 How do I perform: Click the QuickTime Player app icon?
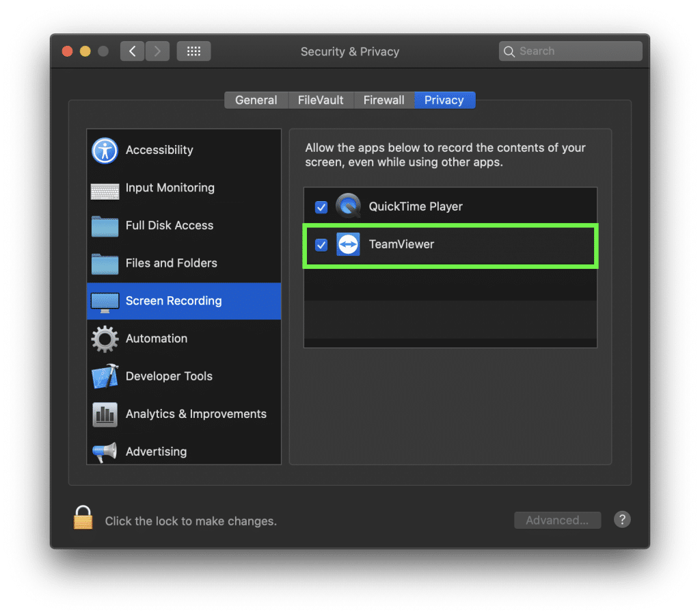coord(348,206)
